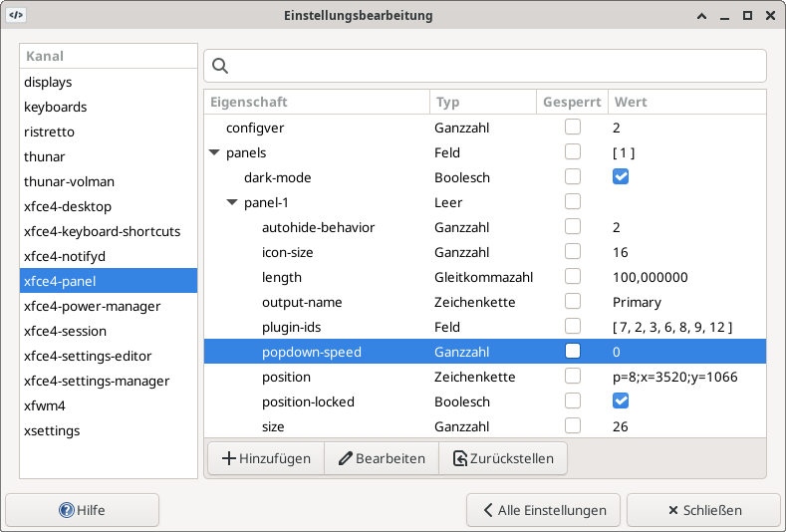Viewport: 786px width, 532px height.
Task: Sort by the Eigenschaft column header
Action: tap(317, 103)
